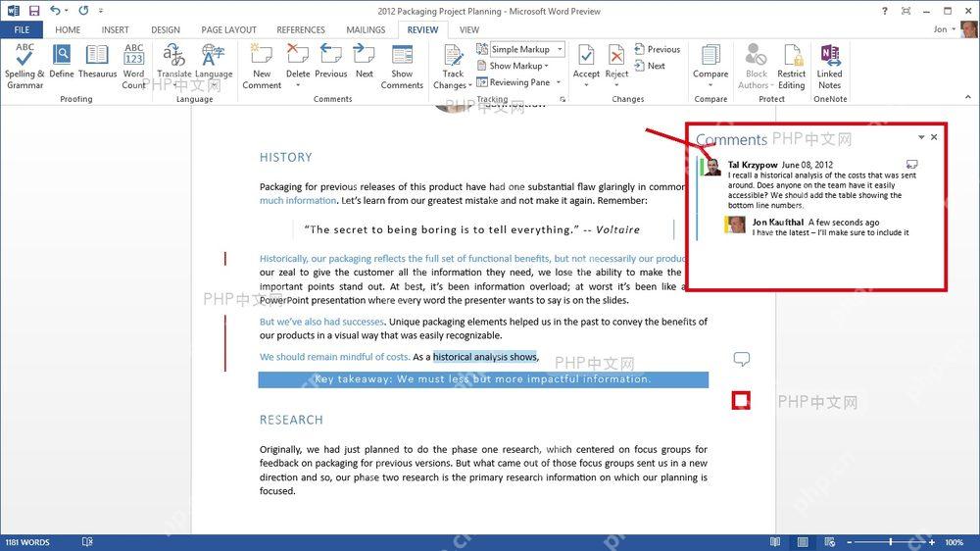Switch to Web Layout view
This screenshot has width=980, height=551.
[830, 542]
